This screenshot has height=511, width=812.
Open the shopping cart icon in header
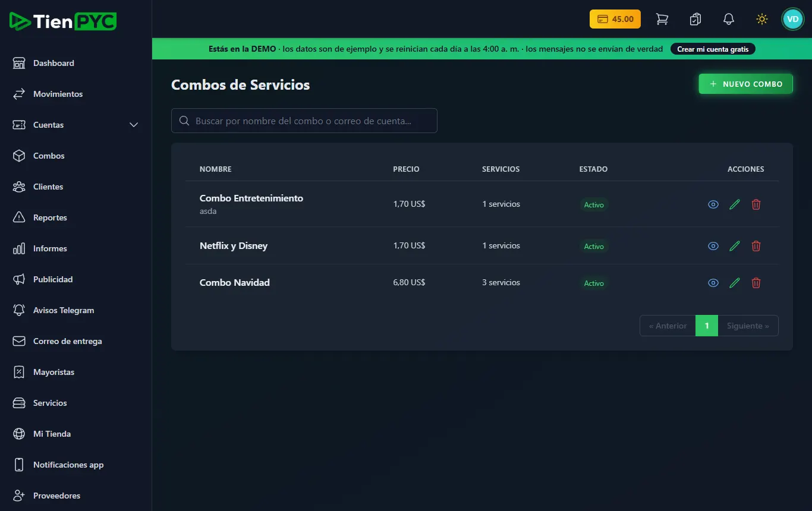[x=662, y=19]
